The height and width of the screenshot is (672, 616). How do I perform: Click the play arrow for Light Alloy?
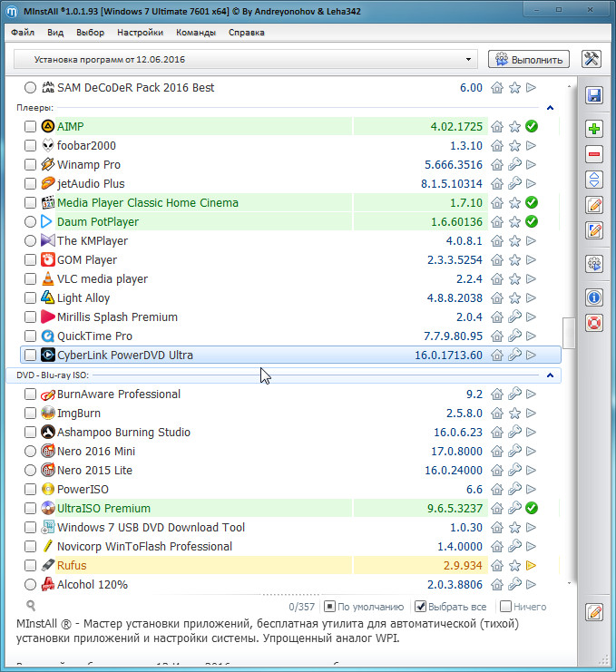pyautogui.click(x=531, y=297)
